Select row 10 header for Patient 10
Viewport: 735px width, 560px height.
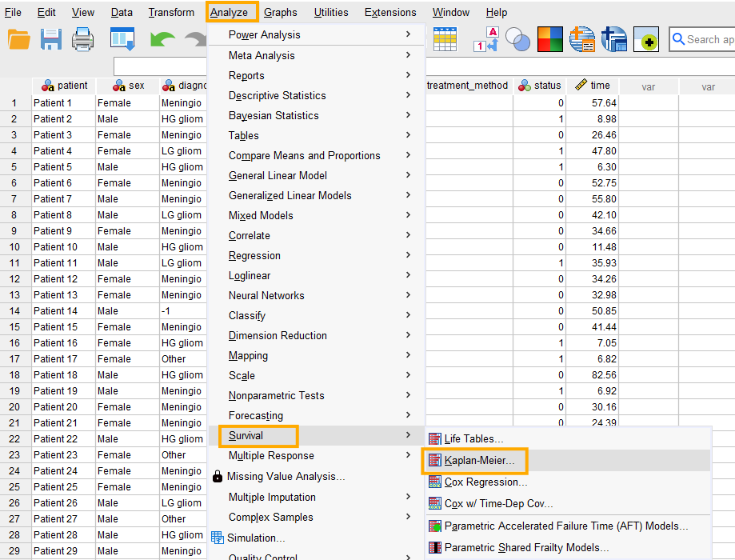coord(14,247)
